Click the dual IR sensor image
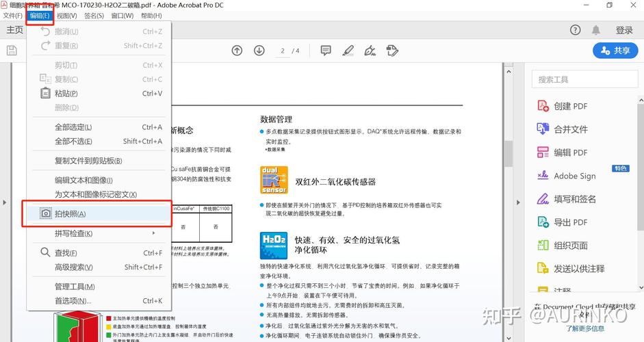Image resolution: width=644 pixels, height=342 pixels. pyautogui.click(x=274, y=180)
